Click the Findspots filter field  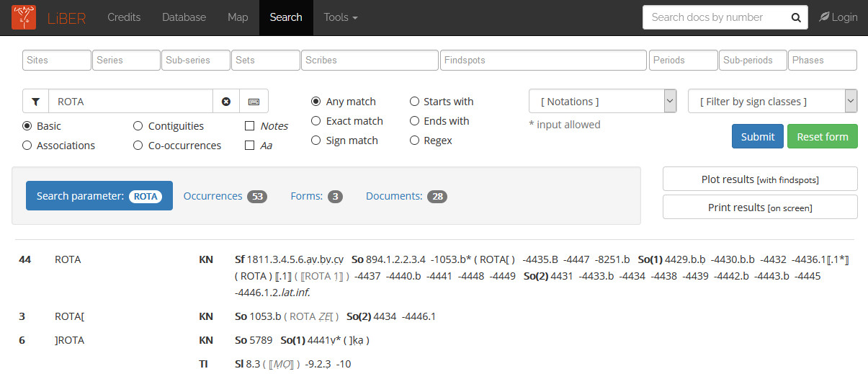click(543, 60)
